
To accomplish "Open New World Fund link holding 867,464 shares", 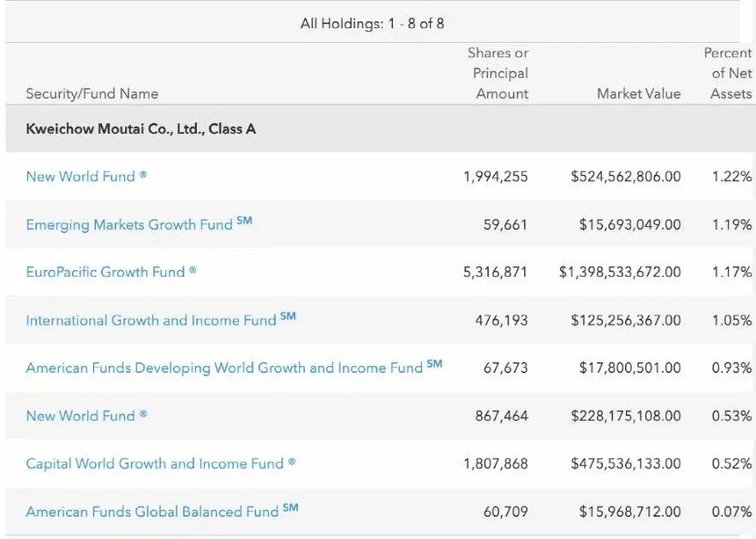I will [x=80, y=416].
